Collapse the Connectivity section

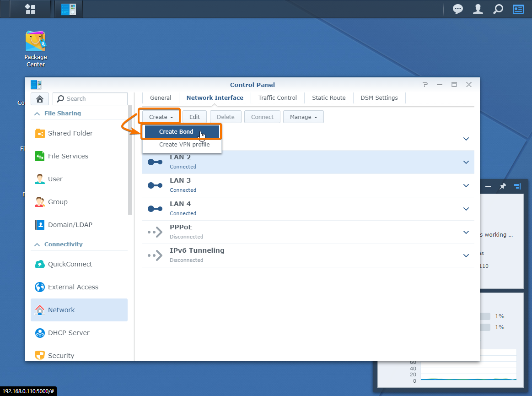37,244
